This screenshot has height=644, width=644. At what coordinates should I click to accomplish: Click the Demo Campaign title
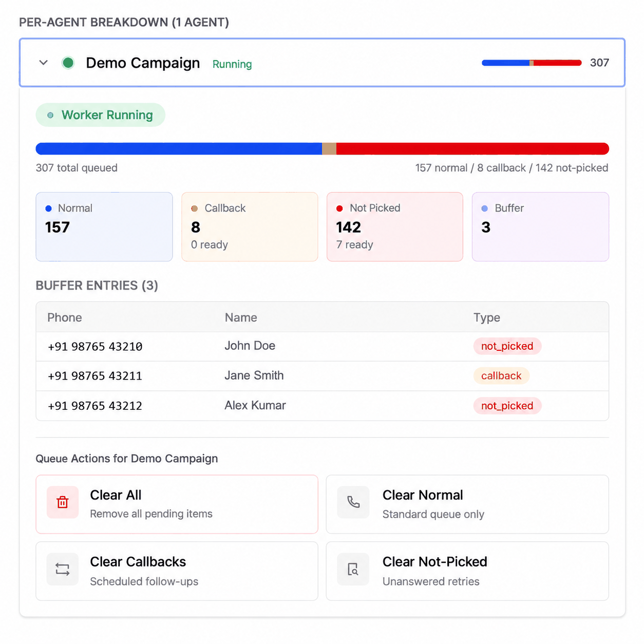(x=143, y=63)
